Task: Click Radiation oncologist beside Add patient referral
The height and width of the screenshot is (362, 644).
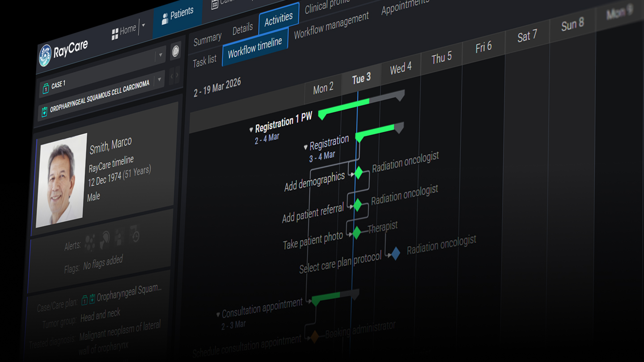Action: [x=405, y=194]
